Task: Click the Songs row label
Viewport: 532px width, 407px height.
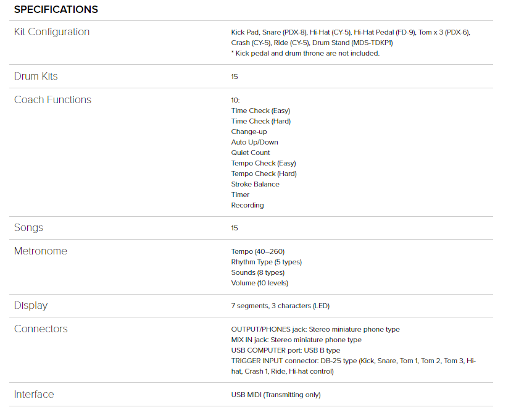Action: coord(28,228)
